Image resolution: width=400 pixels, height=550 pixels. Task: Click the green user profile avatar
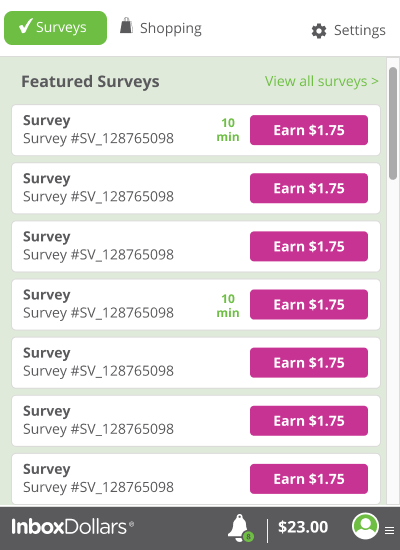click(365, 526)
